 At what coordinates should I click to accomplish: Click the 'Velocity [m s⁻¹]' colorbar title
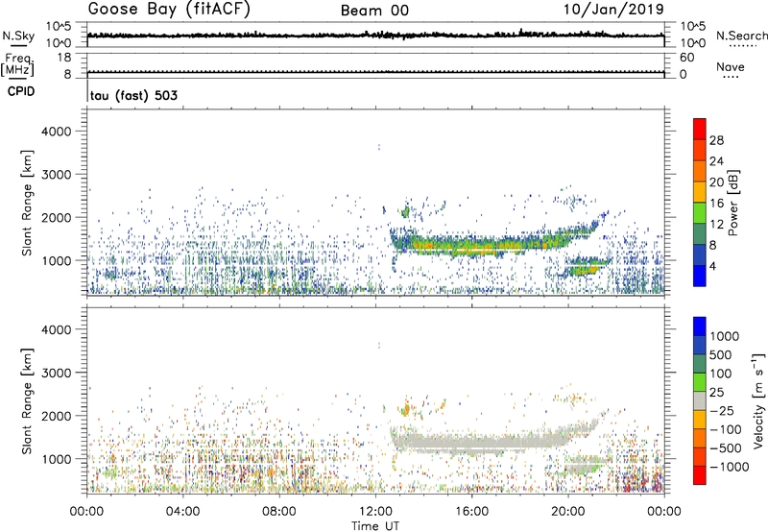coord(758,400)
